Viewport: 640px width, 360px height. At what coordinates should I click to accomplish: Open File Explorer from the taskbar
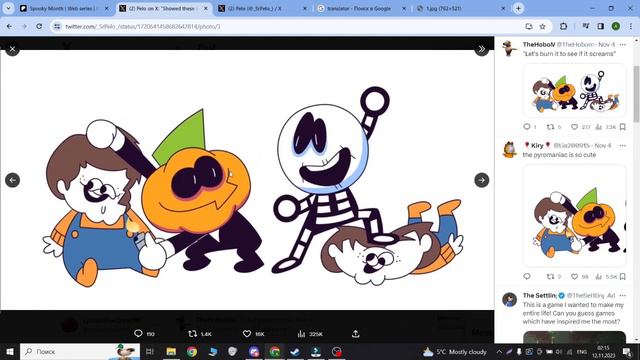(171, 351)
